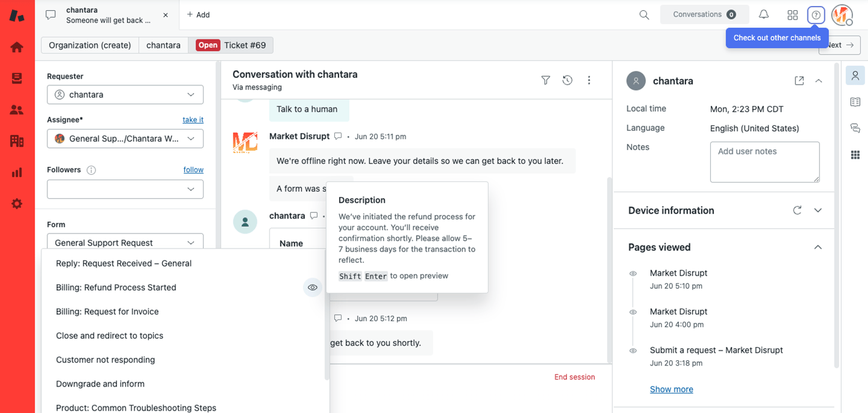868x413 pixels.
Task: Preview Refund Process Started macro eye icon
Action: (x=313, y=288)
